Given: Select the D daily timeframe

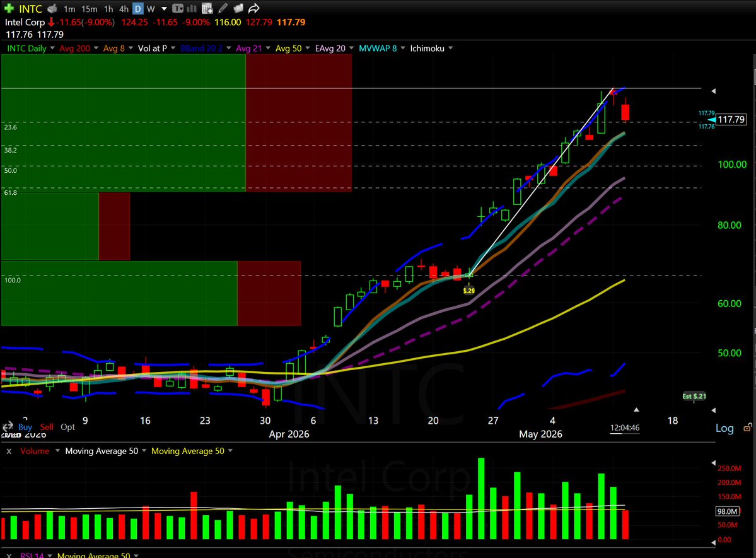Looking at the screenshot, I should tap(138, 9).
